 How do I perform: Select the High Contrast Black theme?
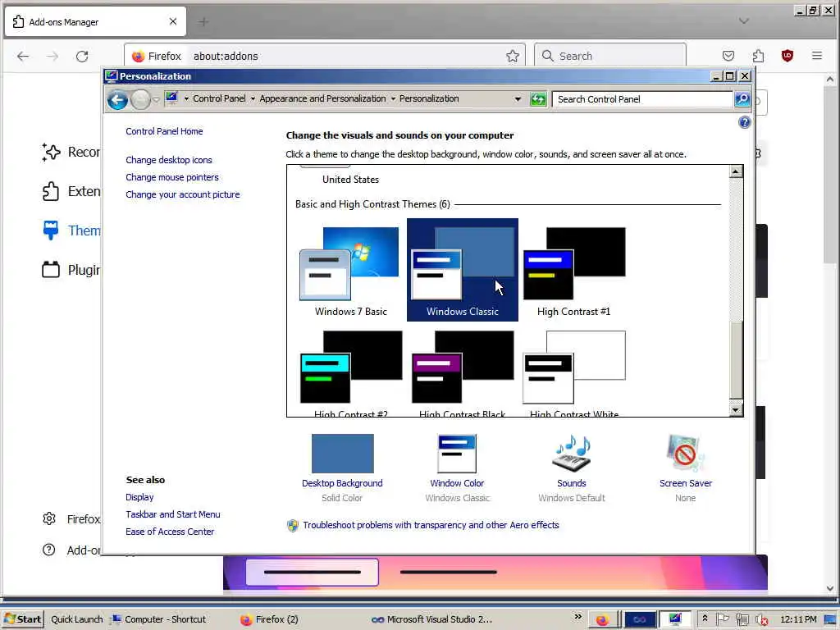(463, 372)
